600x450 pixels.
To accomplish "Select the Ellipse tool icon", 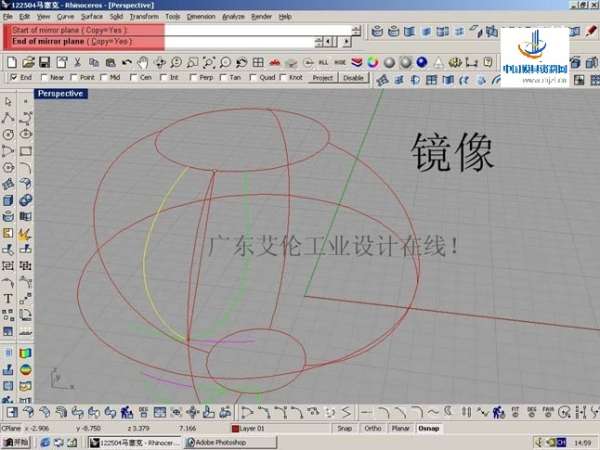I will (x=26, y=134).
